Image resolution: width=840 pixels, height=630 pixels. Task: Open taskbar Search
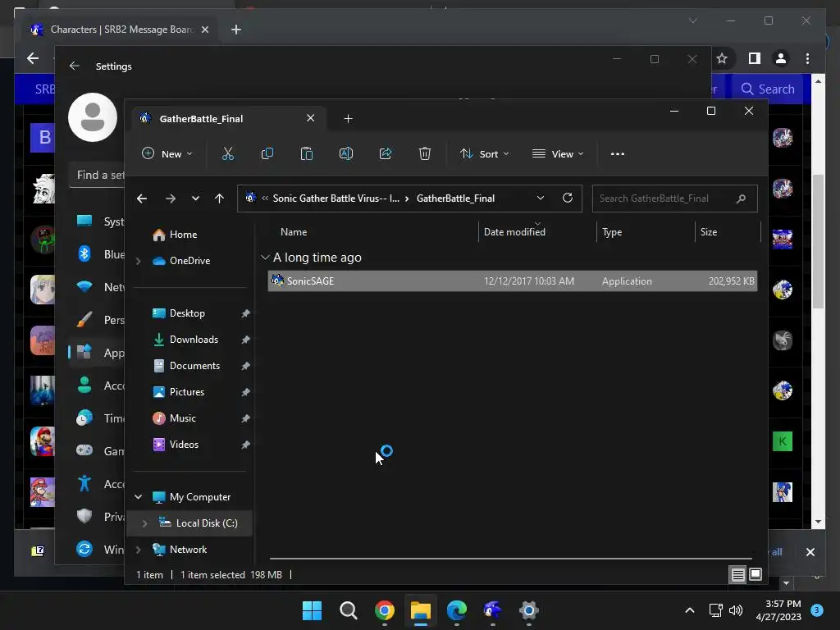(x=348, y=610)
